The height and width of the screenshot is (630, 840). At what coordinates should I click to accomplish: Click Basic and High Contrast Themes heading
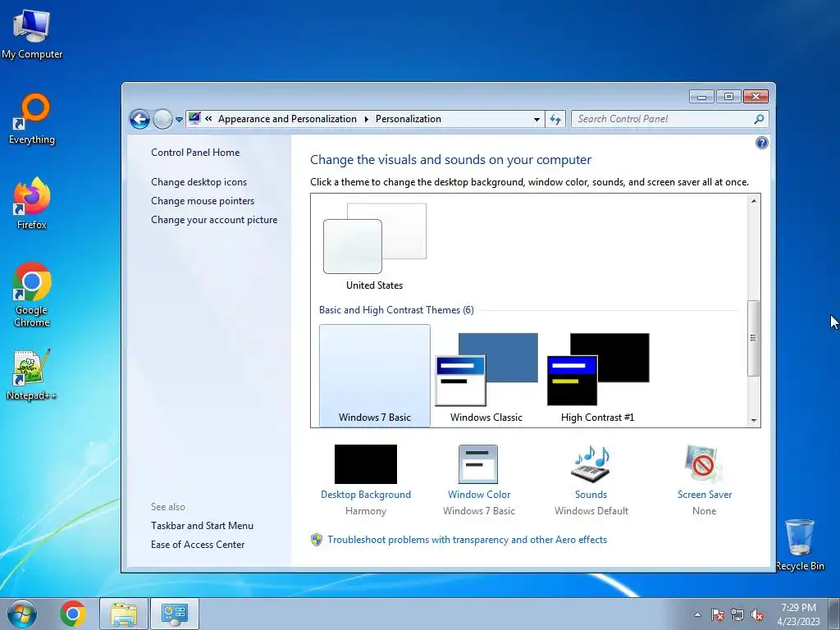pos(396,309)
